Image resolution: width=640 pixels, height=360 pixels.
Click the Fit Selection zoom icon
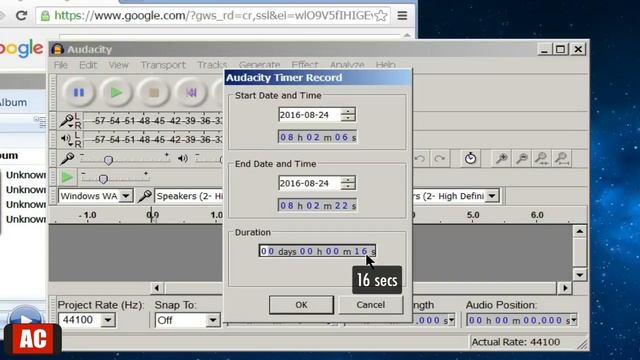click(542, 158)
